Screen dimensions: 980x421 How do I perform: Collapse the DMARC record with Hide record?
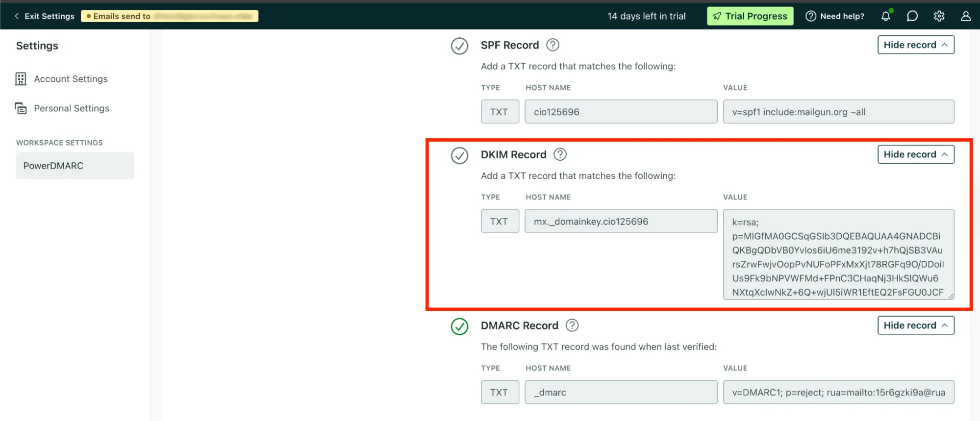point(916,325)
